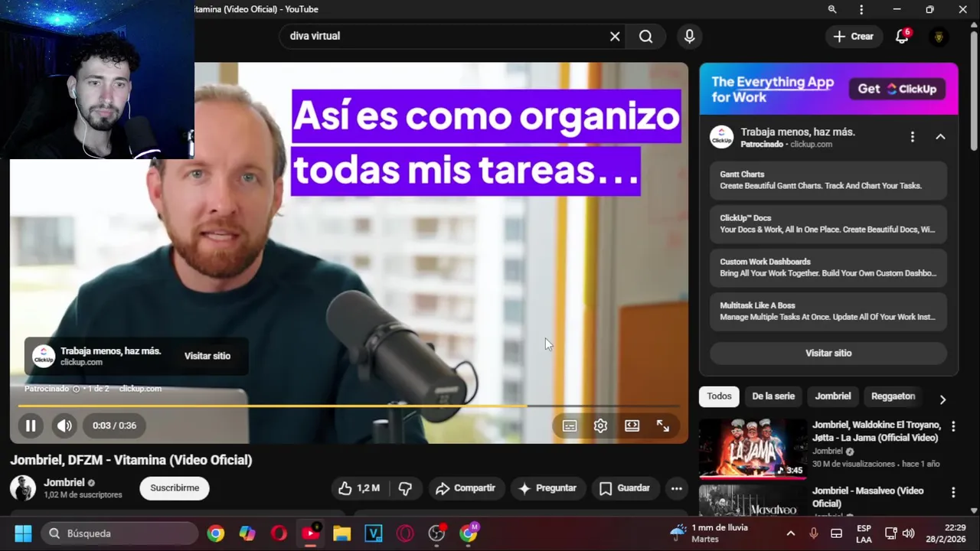Select the Todos filter chip
Screen dimensions: 980x551
(719, 396)
